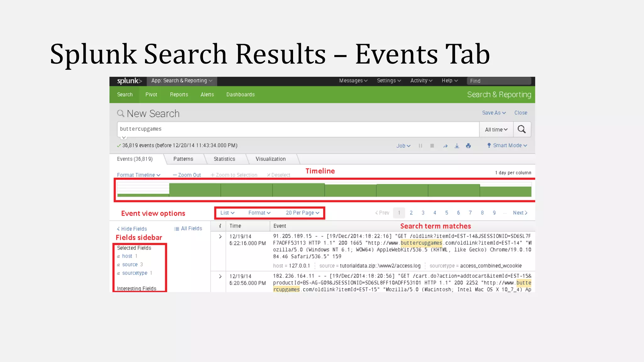The height and width of the screenshot is (362, 644).
Task: Select the short leftmost timeline bar
Action: point(143,195)
